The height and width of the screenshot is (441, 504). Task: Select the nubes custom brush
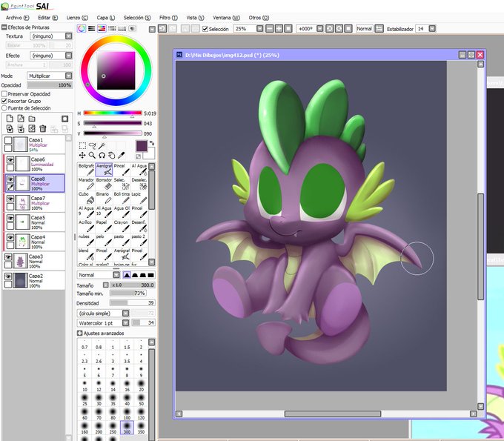pyautogui.click(x=86, y=240)
